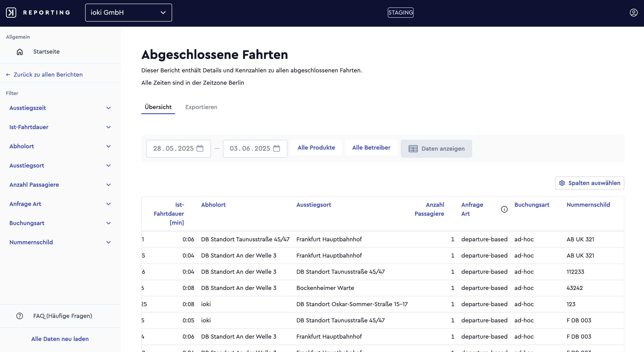Open the end date calendar icon
644x352 pixels.
pyautogui.click(x=277, y=148)
